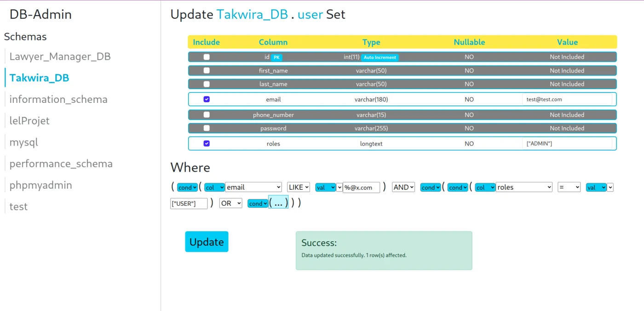This screenshot has width=644, height=311.
Task: Click the Value column header
Action: click(x=567, y=42)
